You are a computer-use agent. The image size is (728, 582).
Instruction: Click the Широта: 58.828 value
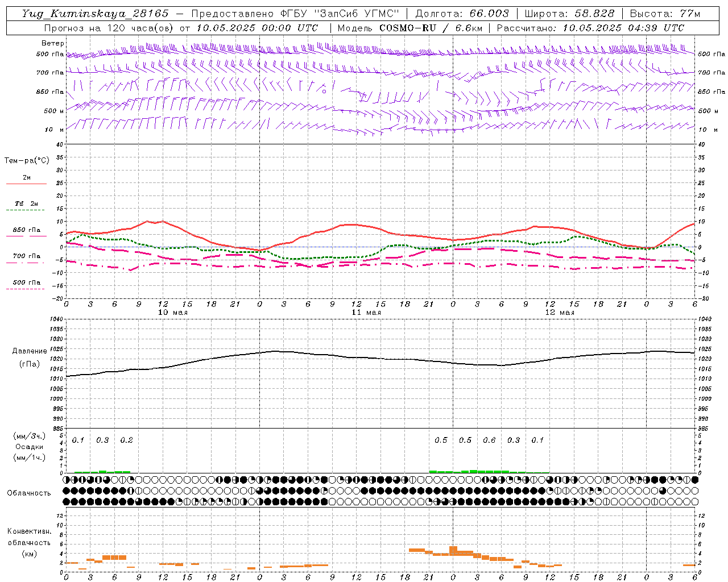[x=569, y=14]
